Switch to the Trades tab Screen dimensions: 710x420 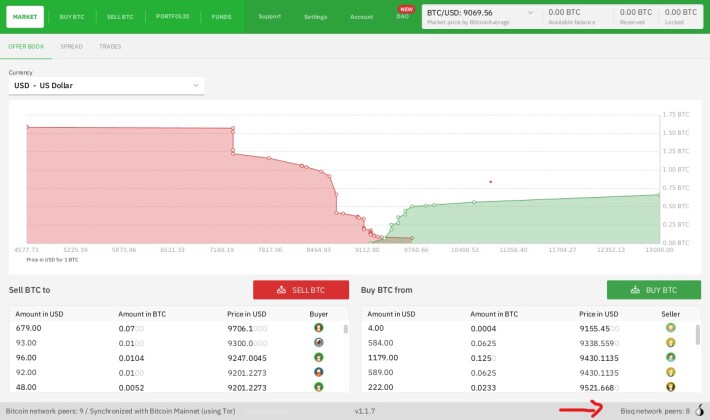pos(110,47)
